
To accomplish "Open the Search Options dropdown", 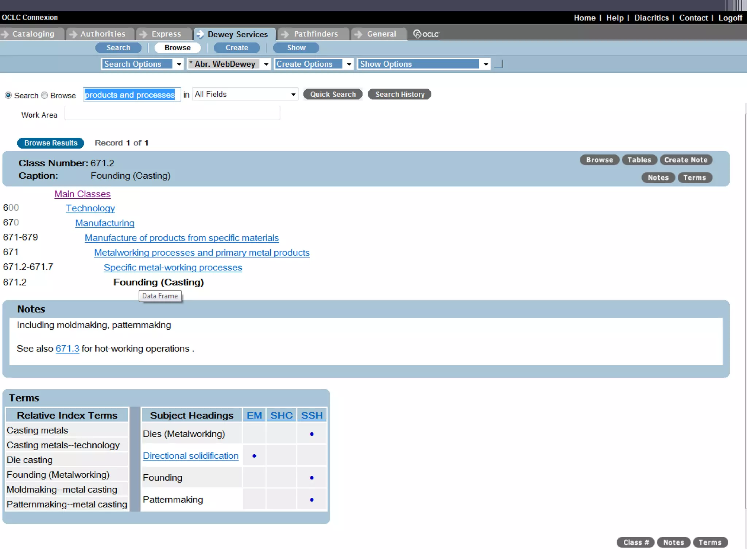I will (179, 64).
